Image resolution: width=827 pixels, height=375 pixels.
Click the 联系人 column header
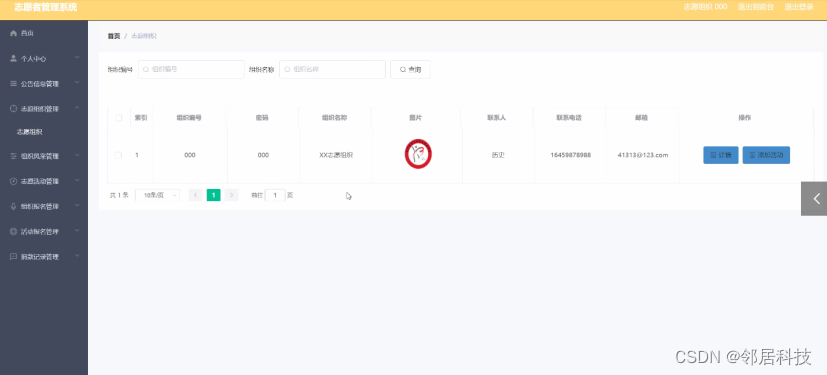(x=496, y=118)
